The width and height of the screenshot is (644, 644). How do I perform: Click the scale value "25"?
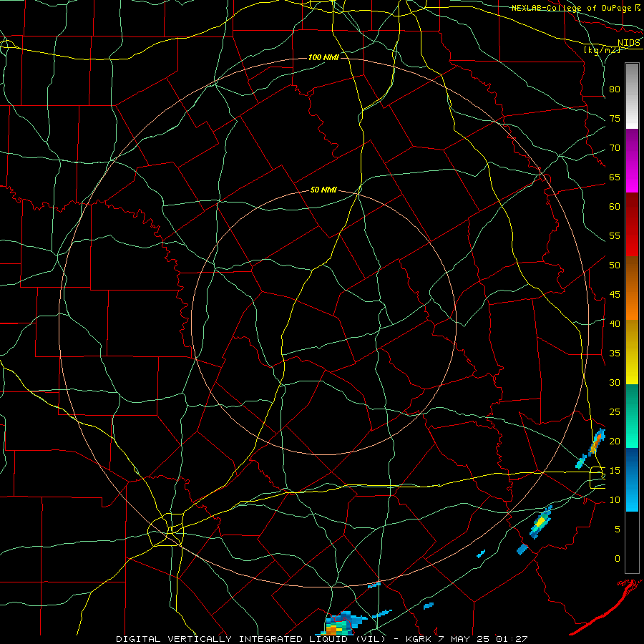[x=615, y=412]
